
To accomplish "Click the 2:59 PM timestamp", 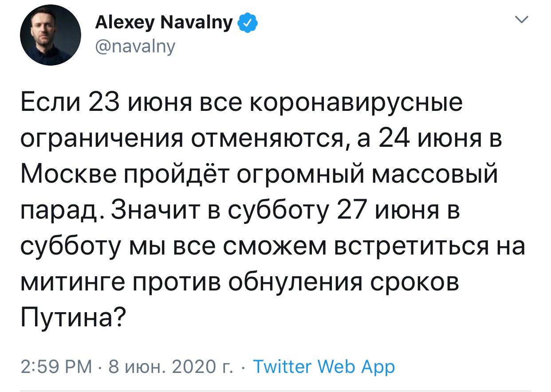I will coord(57,367).
